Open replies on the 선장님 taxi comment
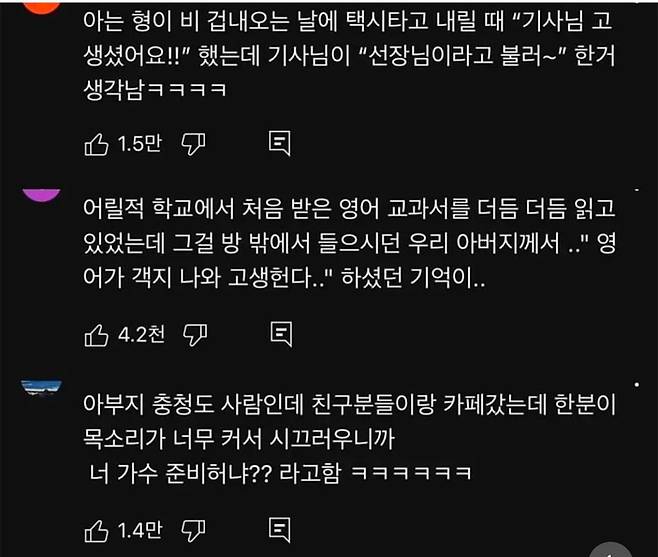Viewport: 658px width, 557px height. point(279,144)
